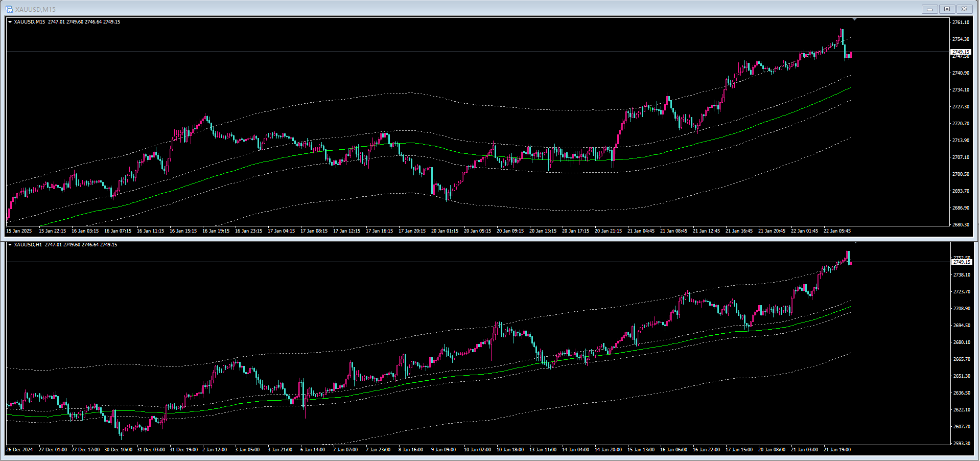Viewport: 980px width, 461px height.
Task: Click the chart shift triangle marker on H1 chart
Action: coord(854,242)
